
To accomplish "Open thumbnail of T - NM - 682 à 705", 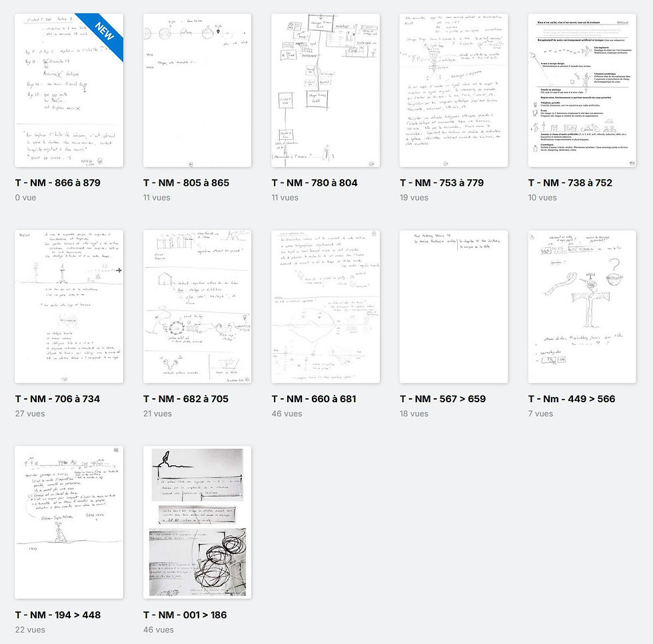I will pos(197,306).
